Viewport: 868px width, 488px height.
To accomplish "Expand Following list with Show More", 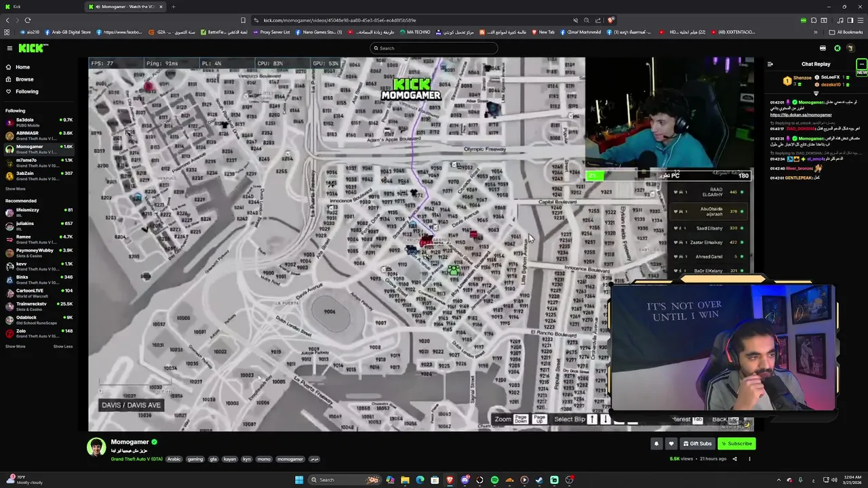I will [16, 189].
